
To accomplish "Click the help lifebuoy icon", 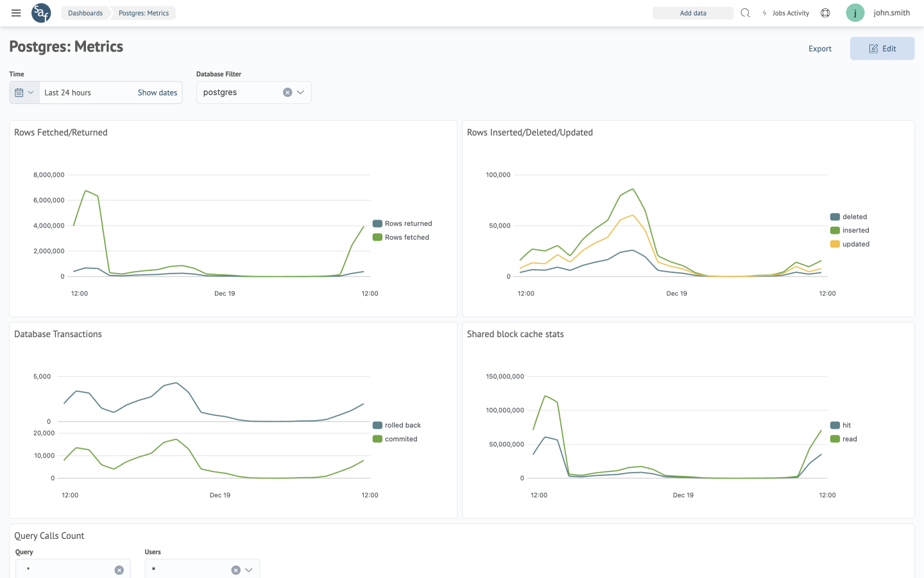I will pyautogui.click(x=825, y=13).
